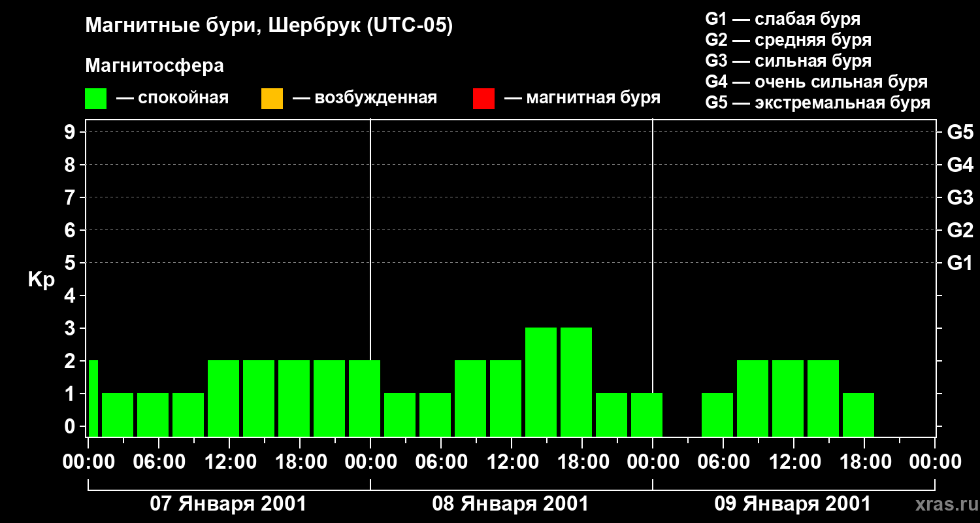
Task: Click the 'G2' label on the right axis
Action: (x=960, y=230)
